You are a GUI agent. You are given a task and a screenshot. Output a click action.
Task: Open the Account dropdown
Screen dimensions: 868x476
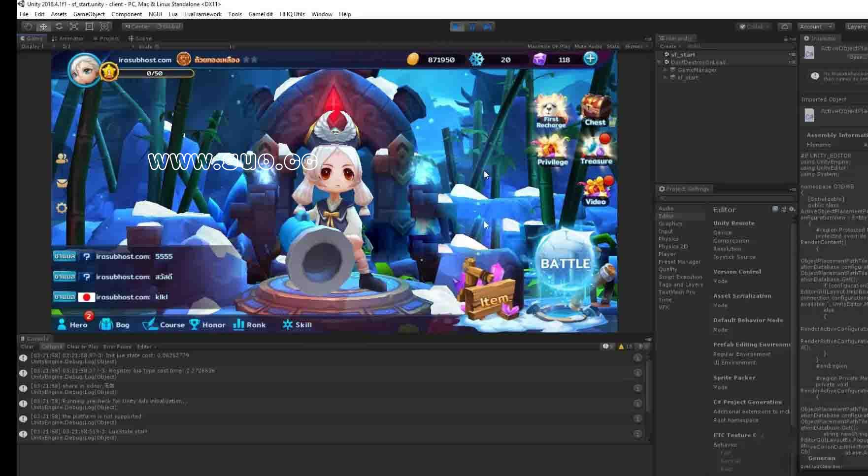(x=815, y=27)
